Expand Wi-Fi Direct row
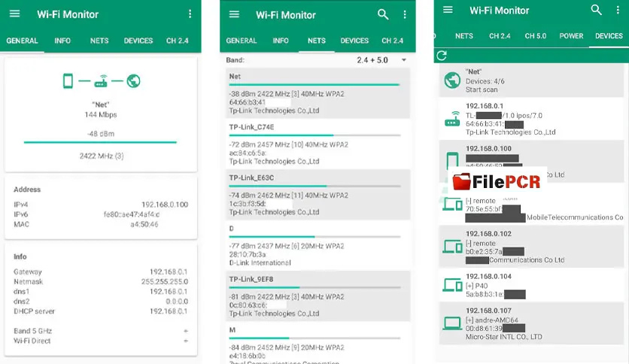Viewport: 629px width, 364px height. (101, 341)
